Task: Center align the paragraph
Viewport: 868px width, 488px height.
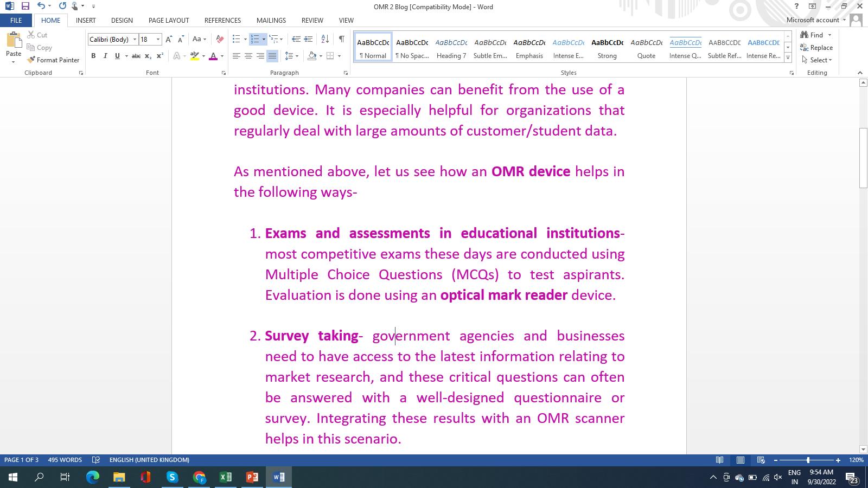Action: (x=248, y=56)
